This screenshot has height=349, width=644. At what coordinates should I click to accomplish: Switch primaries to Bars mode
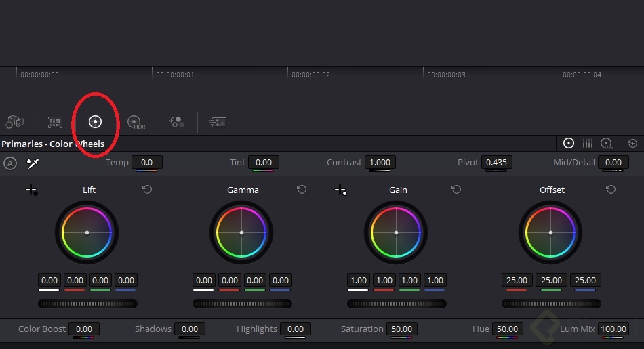[x=588, y=143]
